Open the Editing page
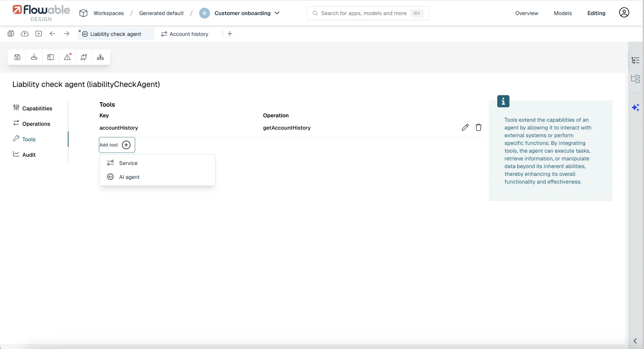Image resolution: width=644 pixels, height=349 pixels. click(x=596, y=13)
